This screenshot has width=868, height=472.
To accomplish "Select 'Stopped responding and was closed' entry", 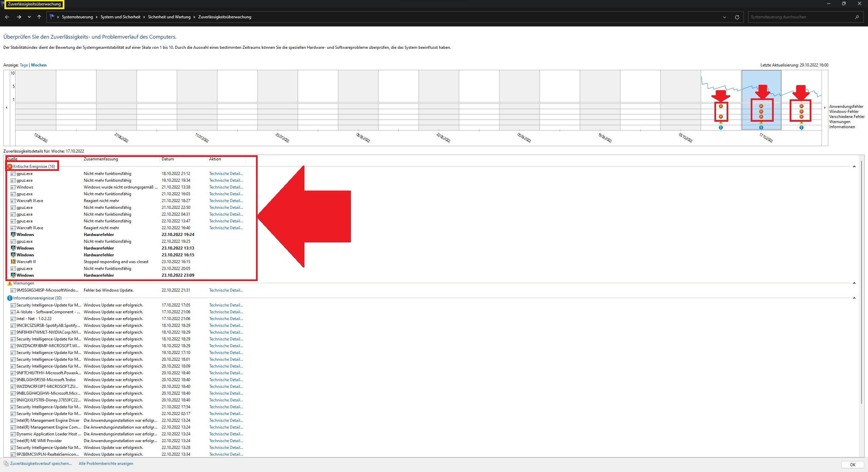I will click(128, 262).
